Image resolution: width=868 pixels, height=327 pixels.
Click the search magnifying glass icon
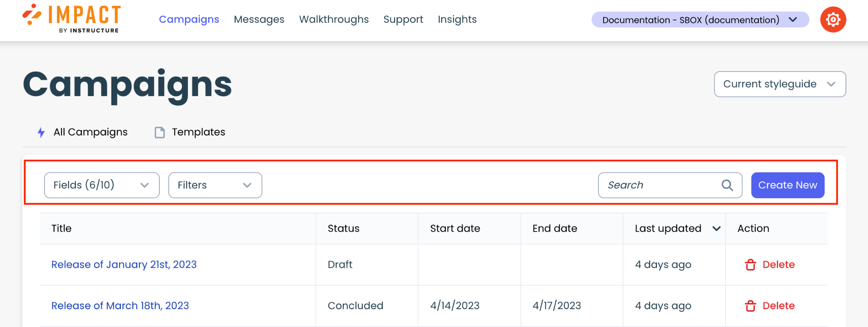coord(727,185)
